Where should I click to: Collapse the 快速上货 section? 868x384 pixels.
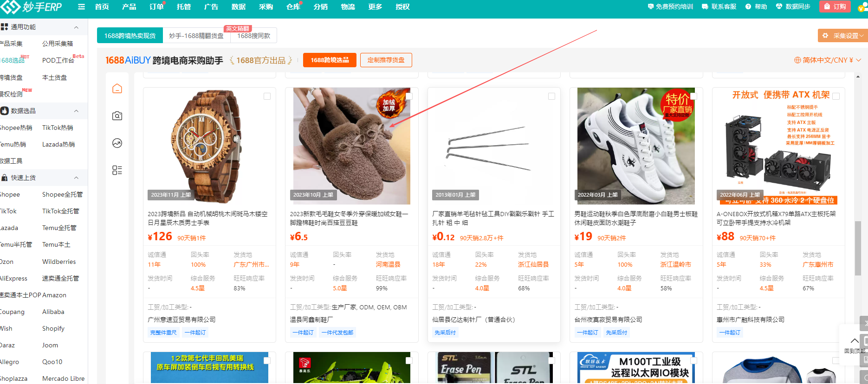pyautogui.click(x=77, y=178)
